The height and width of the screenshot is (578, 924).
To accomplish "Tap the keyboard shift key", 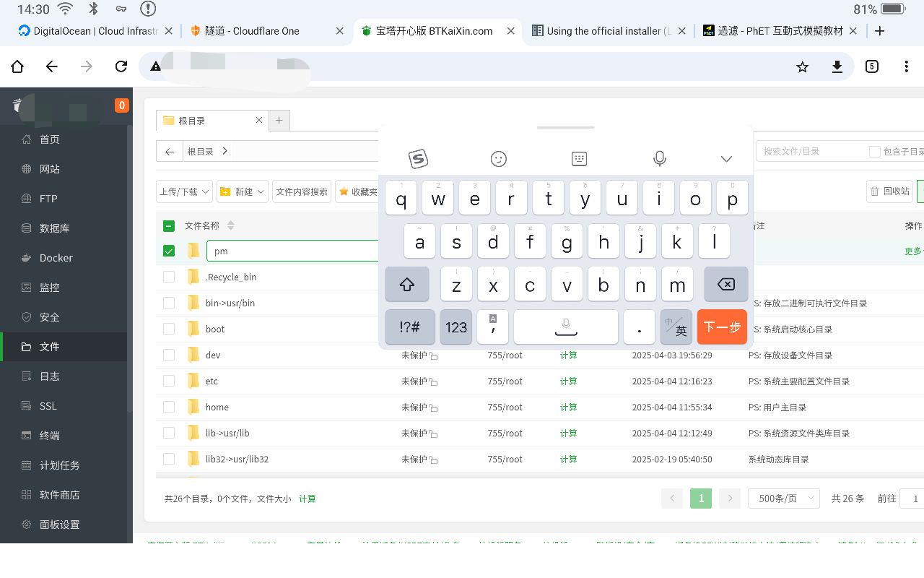I will (407, 285).
